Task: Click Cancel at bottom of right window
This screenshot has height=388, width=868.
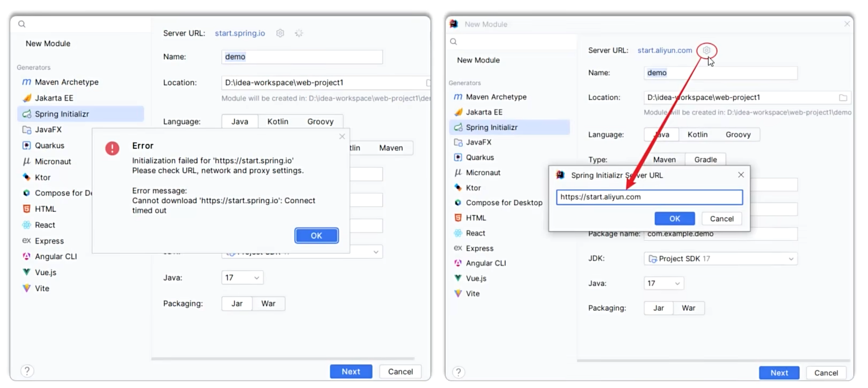Action: pos(826,372)
